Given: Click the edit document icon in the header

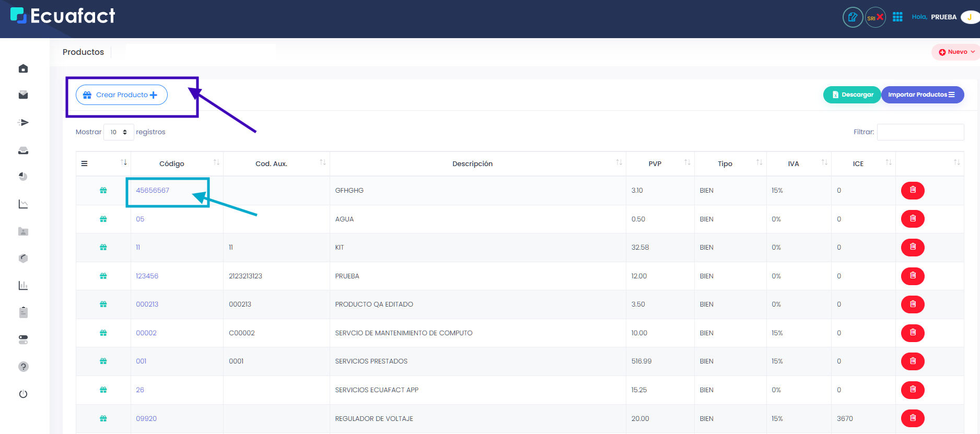Looking at the screenshot, I should [853, 17].
